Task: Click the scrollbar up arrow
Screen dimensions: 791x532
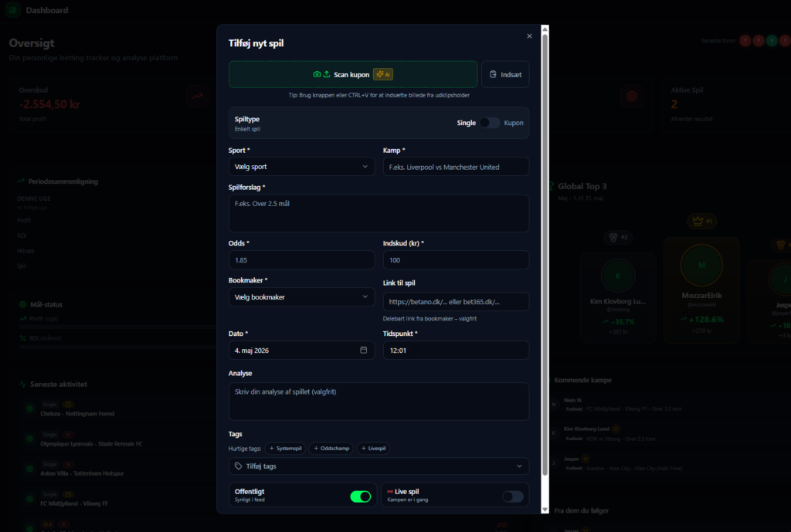Action: coord(545,29)
